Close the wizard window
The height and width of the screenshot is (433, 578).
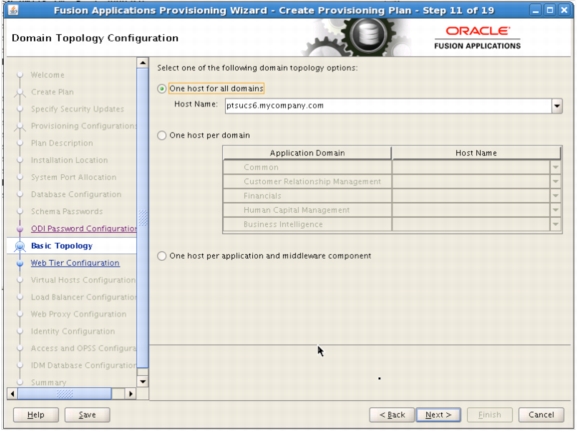564,10
